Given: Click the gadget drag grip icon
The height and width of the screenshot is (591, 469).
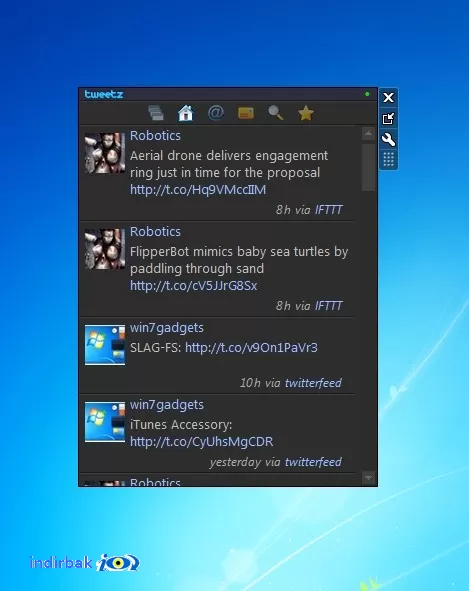Looking at the screenshot, I should pyautogui.click(x=388, y=159).
